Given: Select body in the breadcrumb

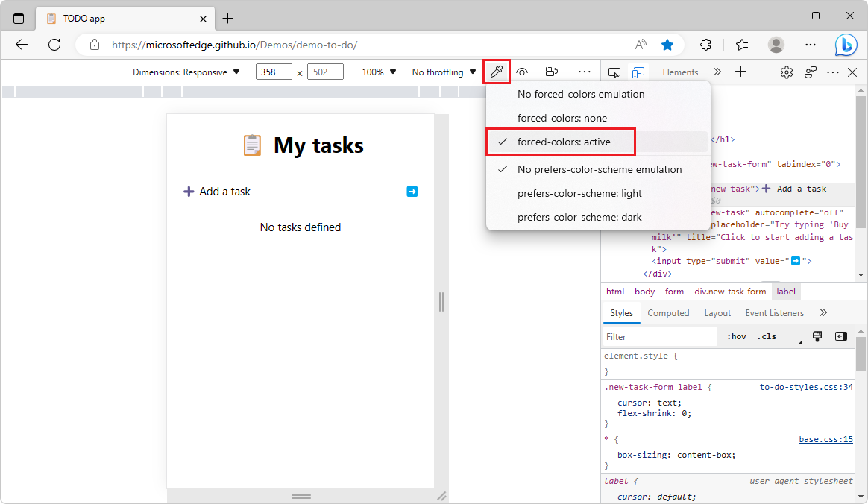Looking at the screenshot, I should tap(644, 292).
